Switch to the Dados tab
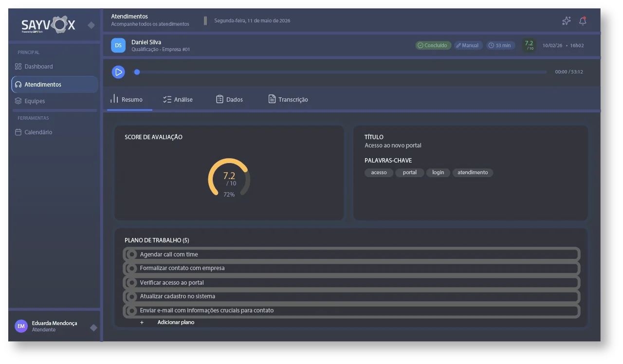 tap(229, 99)
